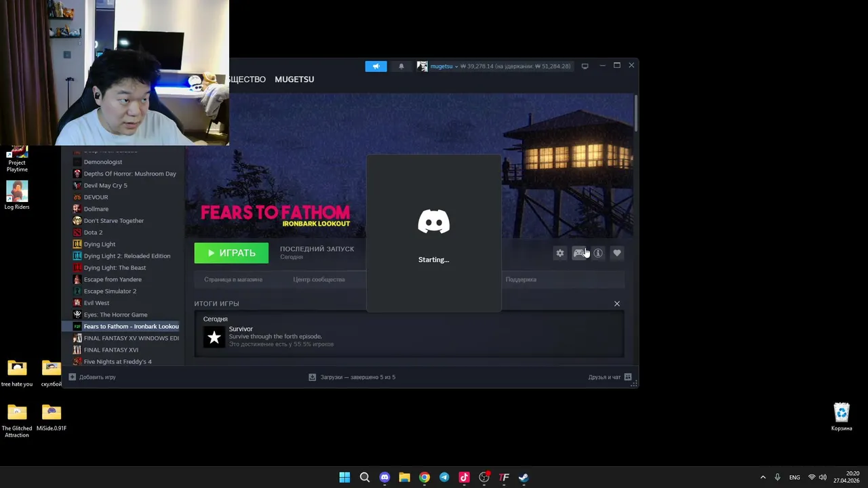Click the Dota 2 game icon

77,232
